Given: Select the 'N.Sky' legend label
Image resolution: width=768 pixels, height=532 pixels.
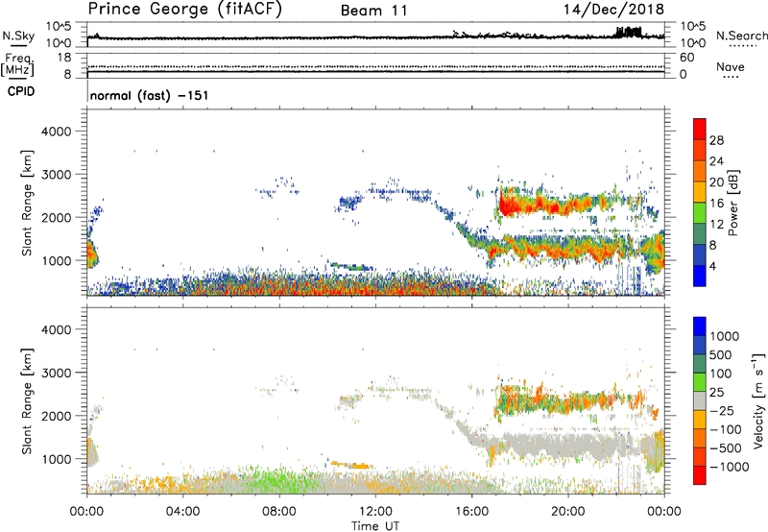Looking at the screenshot, I should coord(18,36).
